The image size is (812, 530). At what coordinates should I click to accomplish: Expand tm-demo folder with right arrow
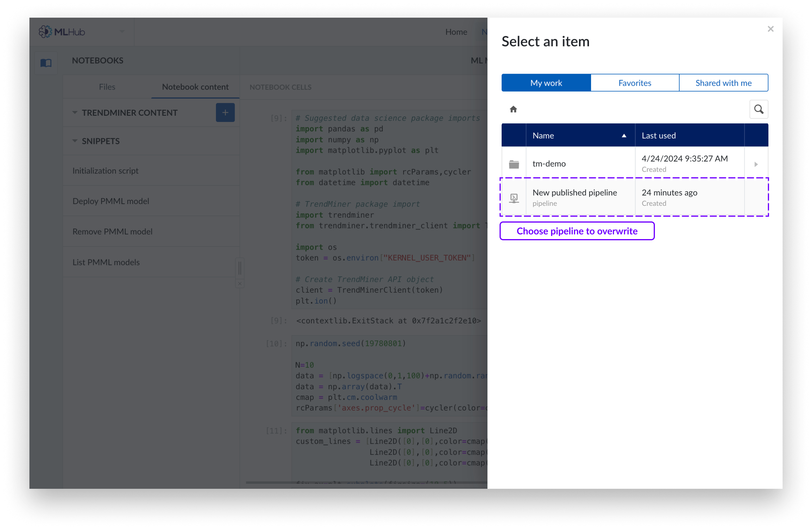click(x=756, y=164)
